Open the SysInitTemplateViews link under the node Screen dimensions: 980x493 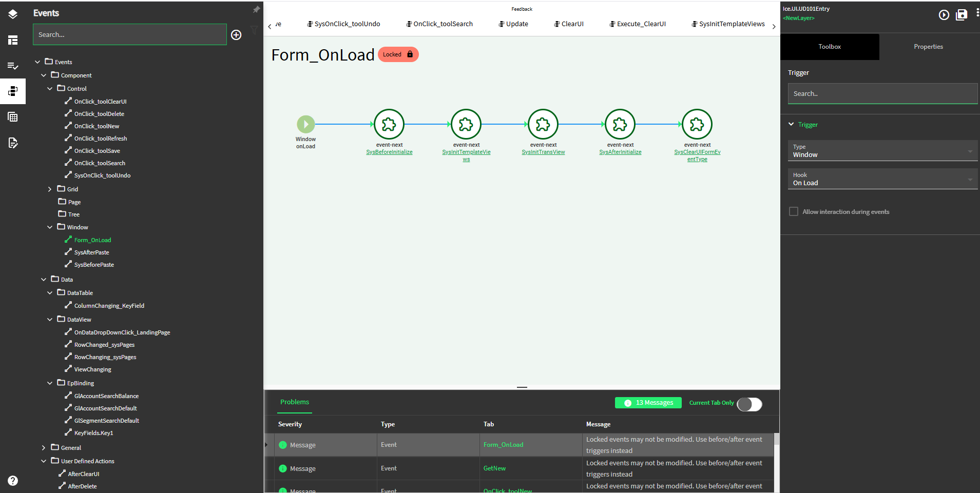tap(466, 156)
